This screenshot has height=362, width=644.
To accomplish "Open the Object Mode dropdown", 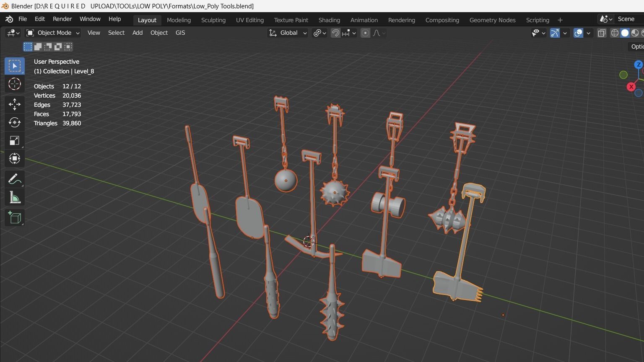I will [x=53, y=33].
